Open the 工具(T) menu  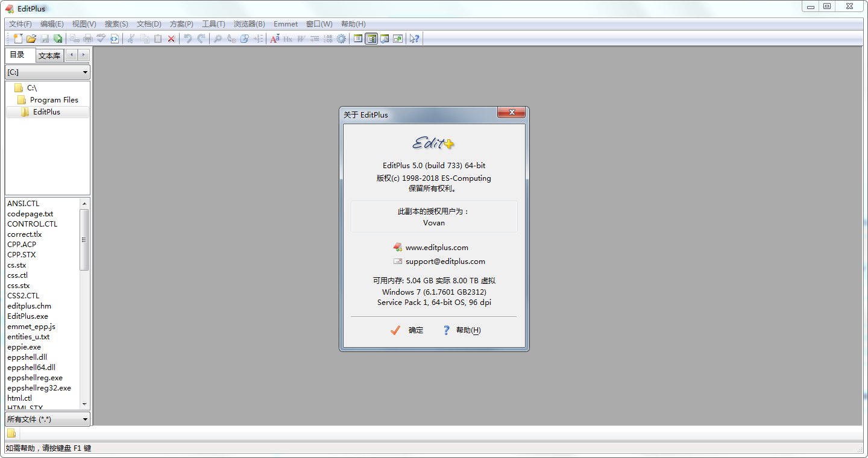213,24
